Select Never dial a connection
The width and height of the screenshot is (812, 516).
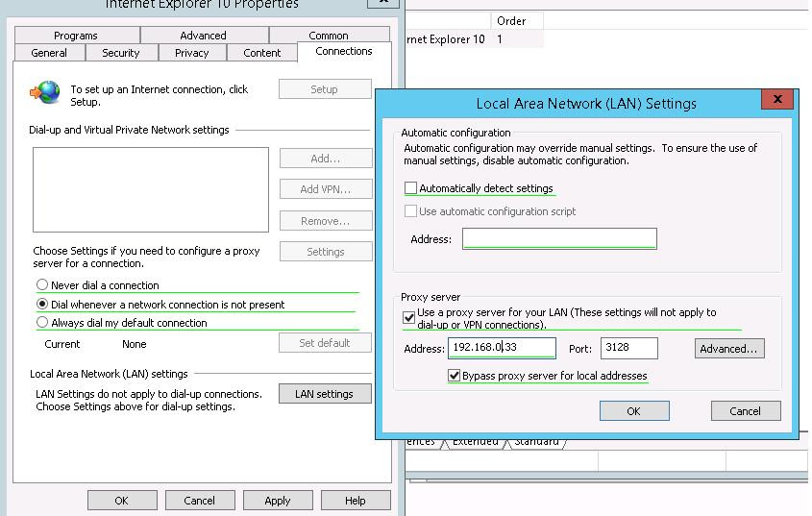[x=42, y=285]
